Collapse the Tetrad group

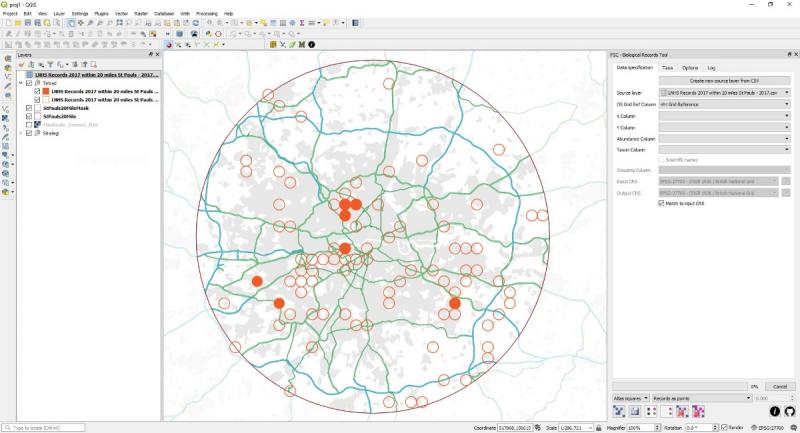coord(21,83)
